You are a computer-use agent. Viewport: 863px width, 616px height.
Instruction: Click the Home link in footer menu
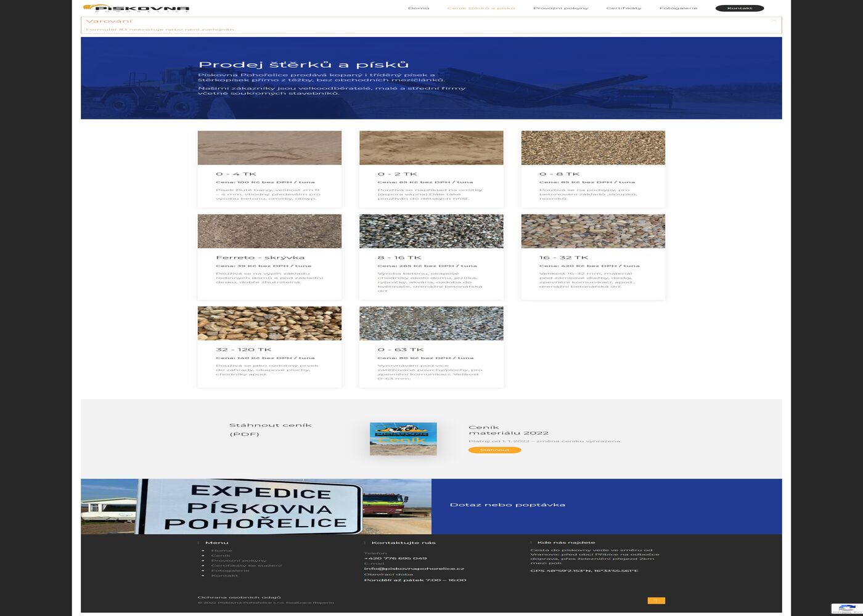click(221, 550)
